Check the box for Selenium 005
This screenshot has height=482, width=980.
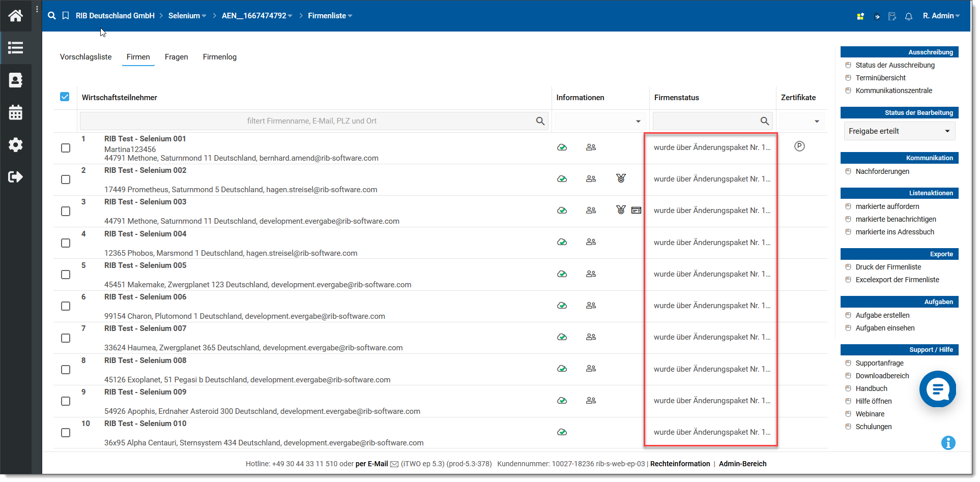66,275
